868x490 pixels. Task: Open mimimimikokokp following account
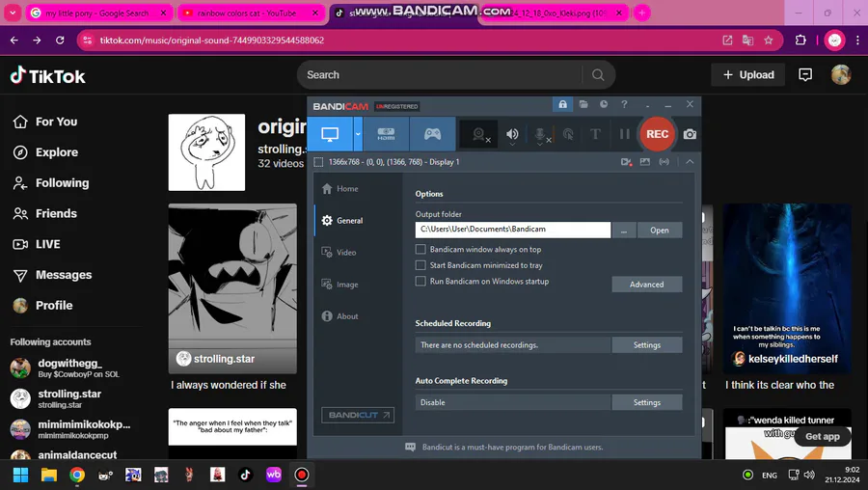point(70,429)
